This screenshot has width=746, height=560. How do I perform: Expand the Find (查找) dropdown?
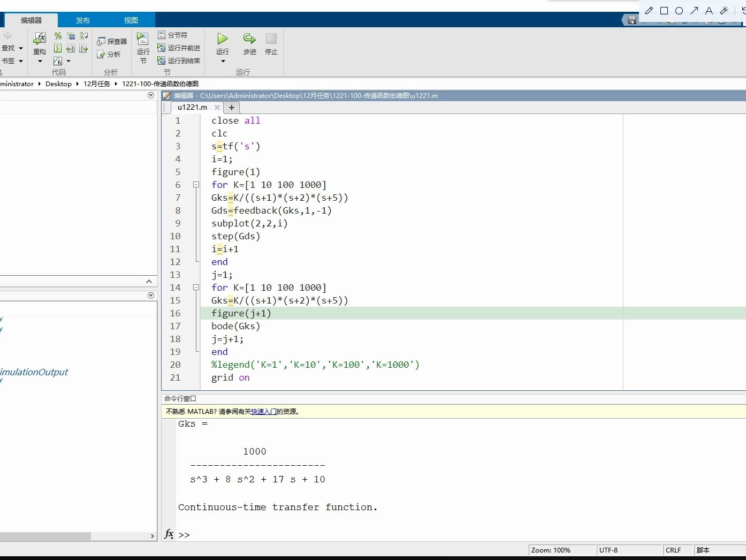tap(21, 48)
